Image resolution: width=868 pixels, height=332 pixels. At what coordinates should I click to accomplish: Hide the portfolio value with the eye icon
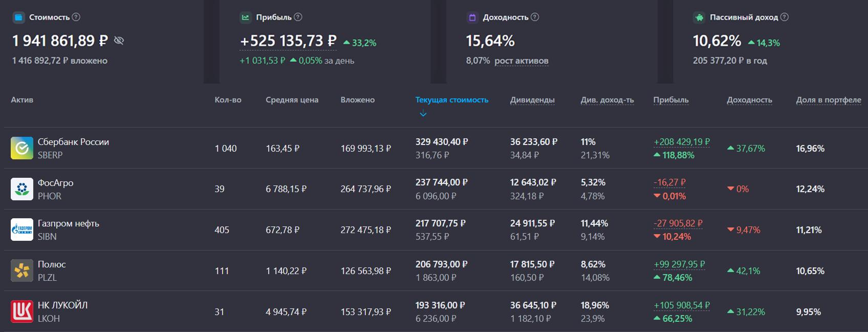coord(119,40)
